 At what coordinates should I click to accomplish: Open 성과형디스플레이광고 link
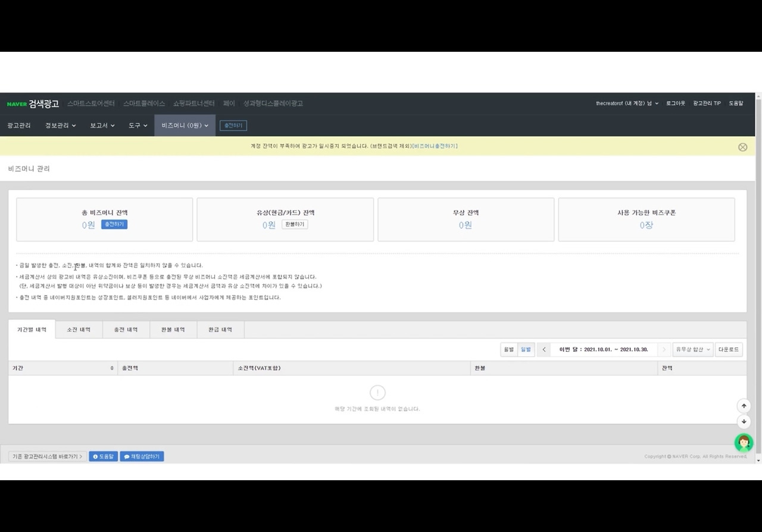pos(273,104)
